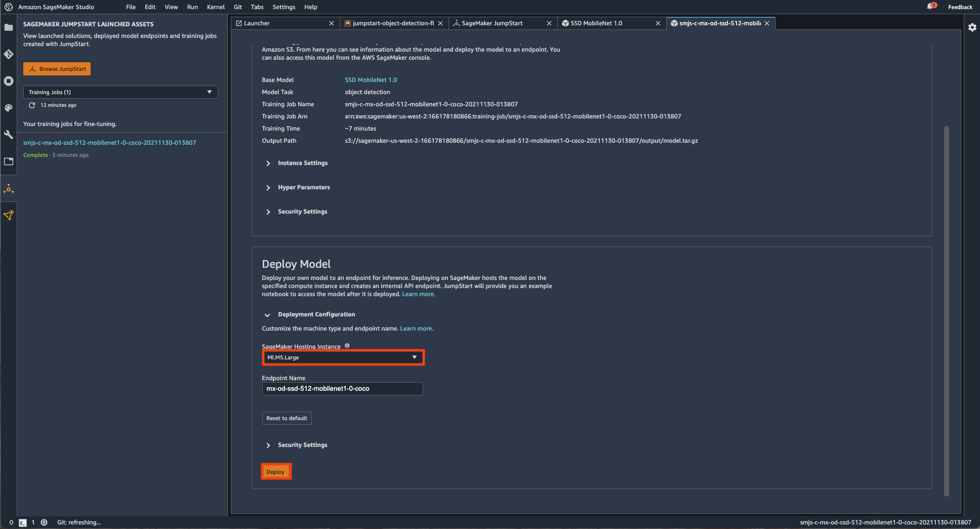The image size is (980, 529).
Task: Click Learn more link under Deployment Configuration
Action: [416, 329]
